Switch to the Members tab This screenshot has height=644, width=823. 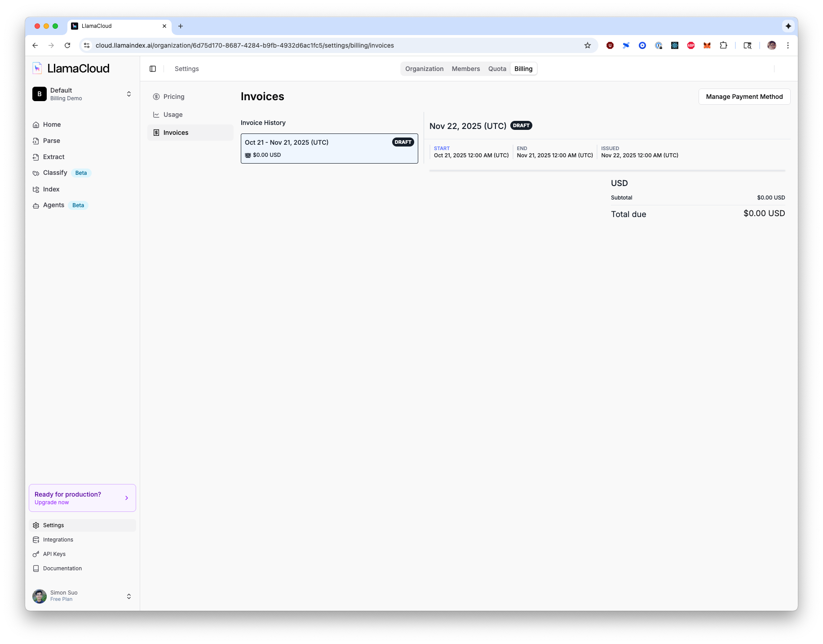(465, 69)
